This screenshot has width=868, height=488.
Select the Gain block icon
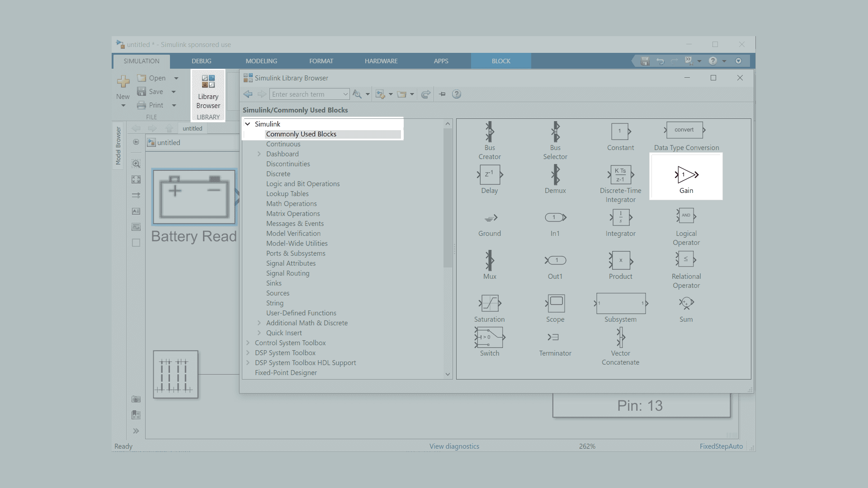(x=686, y=175)
